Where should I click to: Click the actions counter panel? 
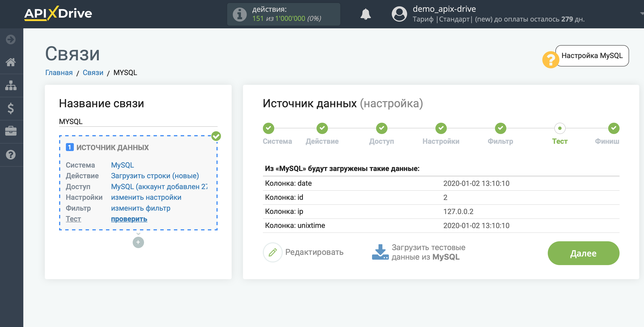click(284, 14)
